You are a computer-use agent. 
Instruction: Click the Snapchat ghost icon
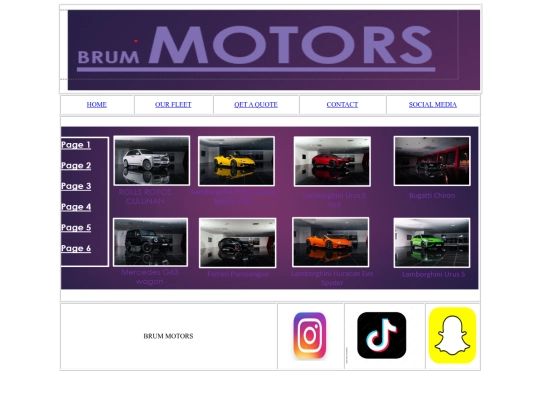pos(452,335)
